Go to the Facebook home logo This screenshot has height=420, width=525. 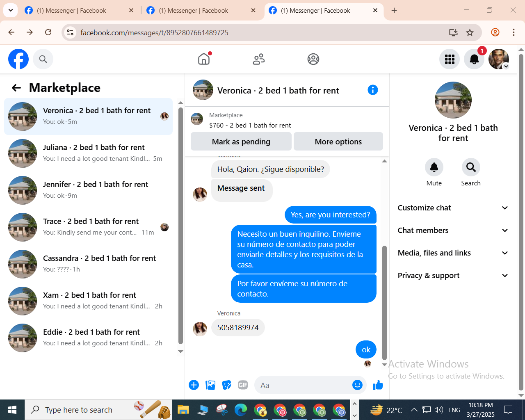18,59
